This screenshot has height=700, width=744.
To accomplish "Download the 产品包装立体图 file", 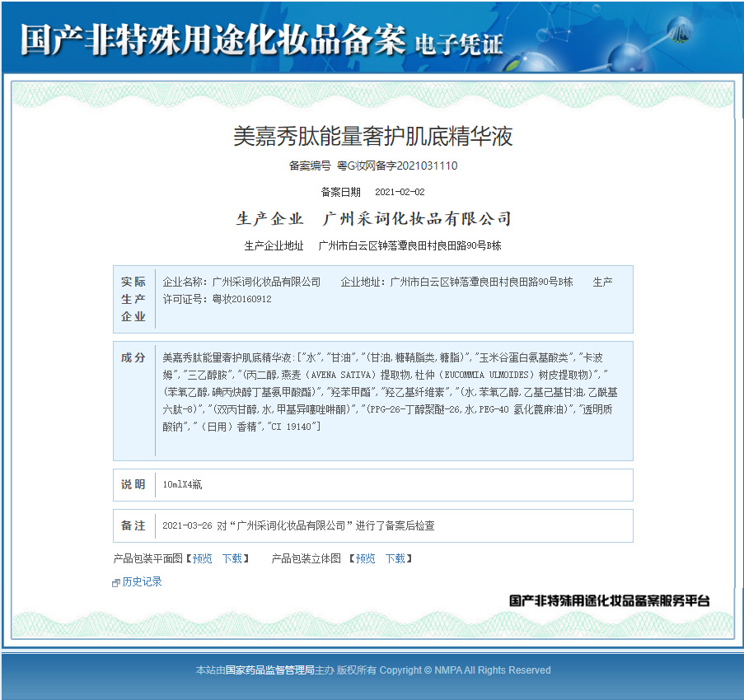I will click(x=395, y=558).
